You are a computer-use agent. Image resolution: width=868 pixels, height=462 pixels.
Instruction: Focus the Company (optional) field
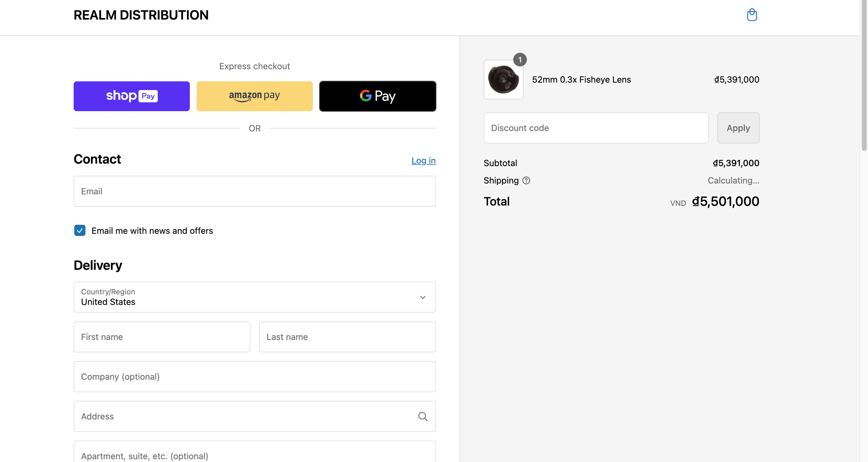click(254, 377)
